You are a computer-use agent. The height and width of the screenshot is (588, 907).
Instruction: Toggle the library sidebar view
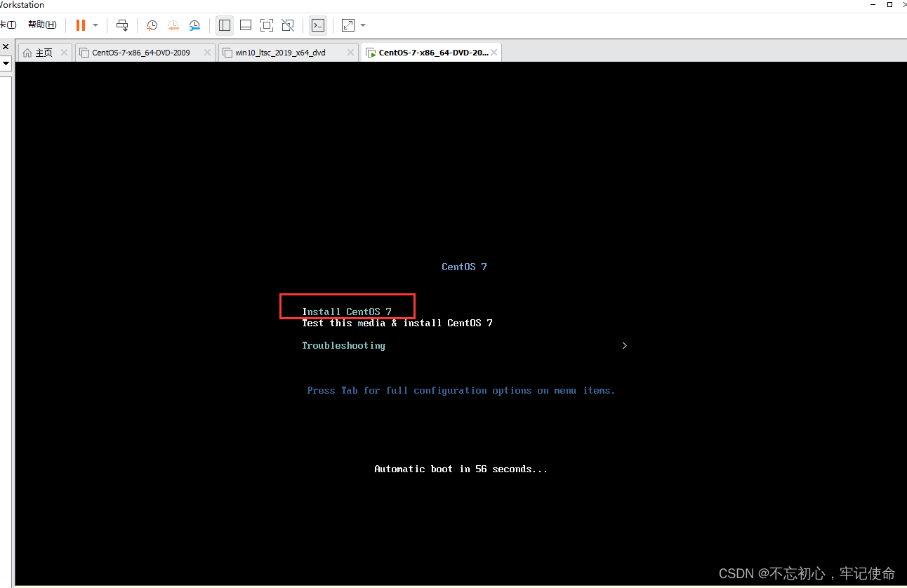point(225,25)
